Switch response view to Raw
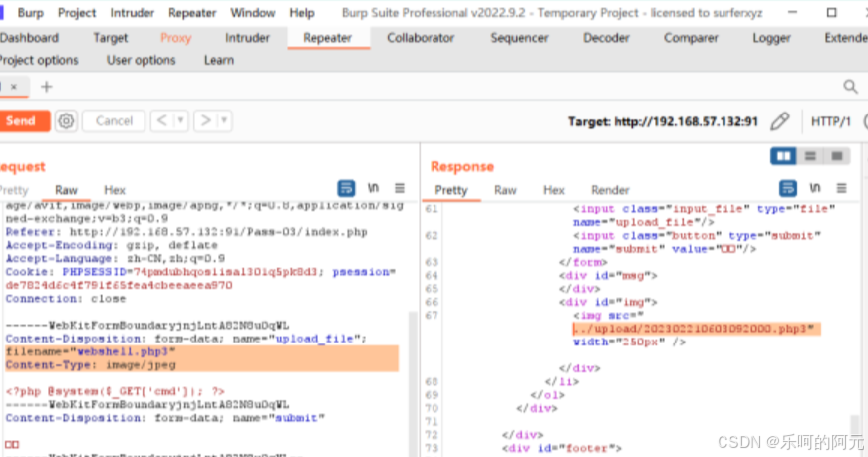868x457 pixels. (x=505, y=190)
